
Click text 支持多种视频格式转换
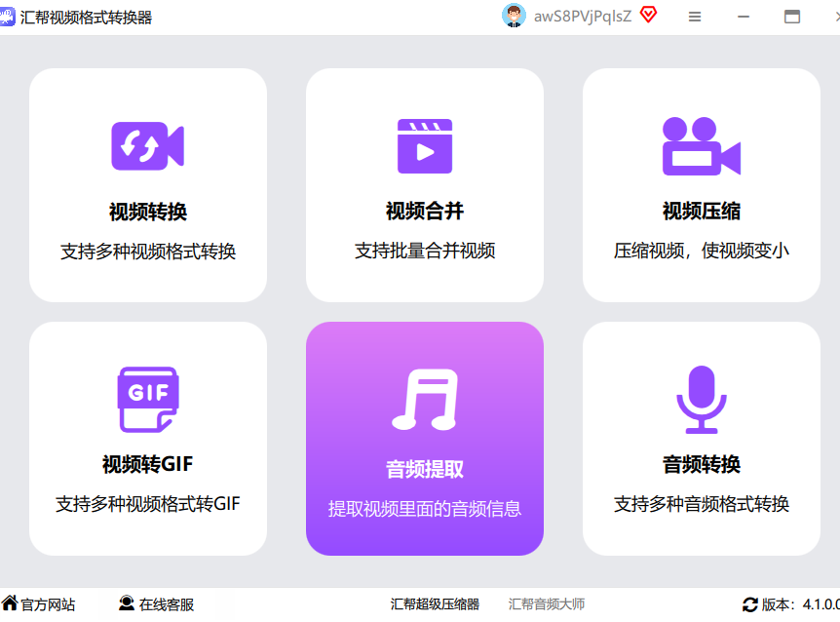click(x=148, y=252)
